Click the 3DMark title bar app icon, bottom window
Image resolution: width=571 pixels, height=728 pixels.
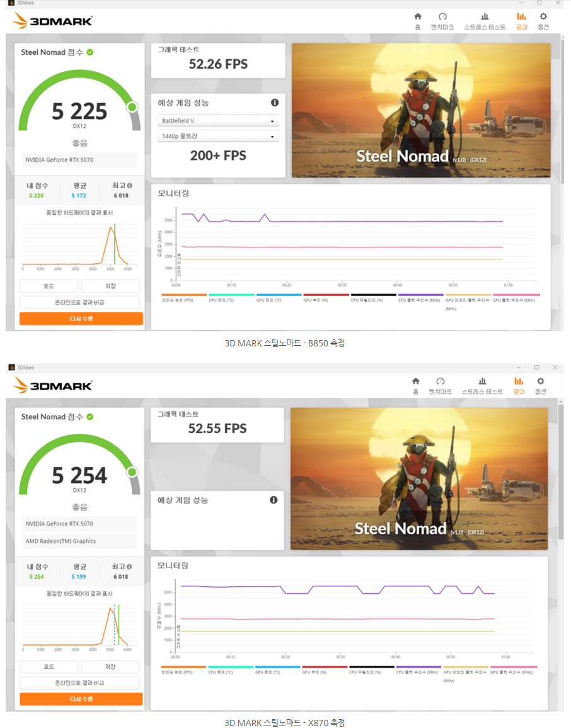pos(11,367)
